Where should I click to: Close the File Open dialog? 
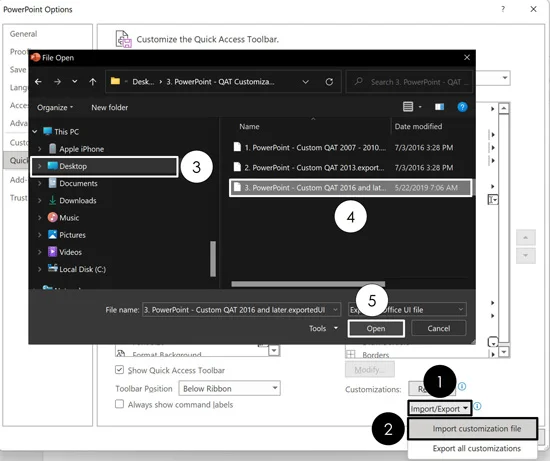coord(467,57)
